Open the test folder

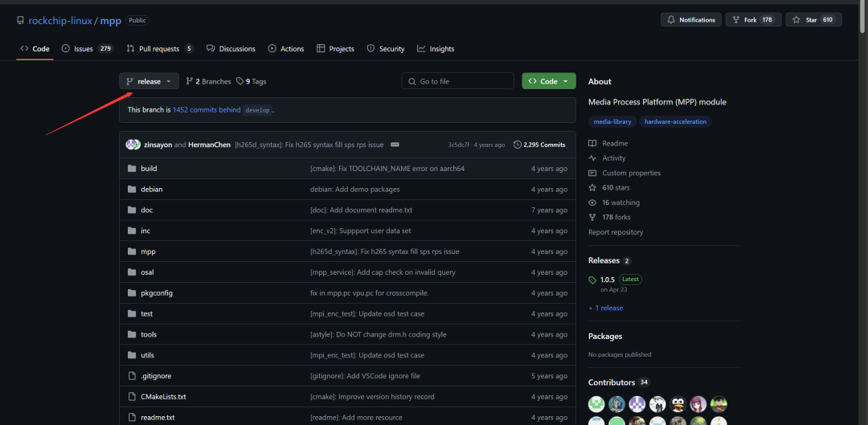(147, 314)
